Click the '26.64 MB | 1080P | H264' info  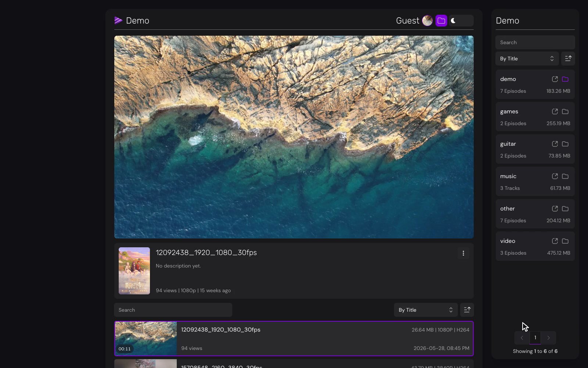pos(440,330)
